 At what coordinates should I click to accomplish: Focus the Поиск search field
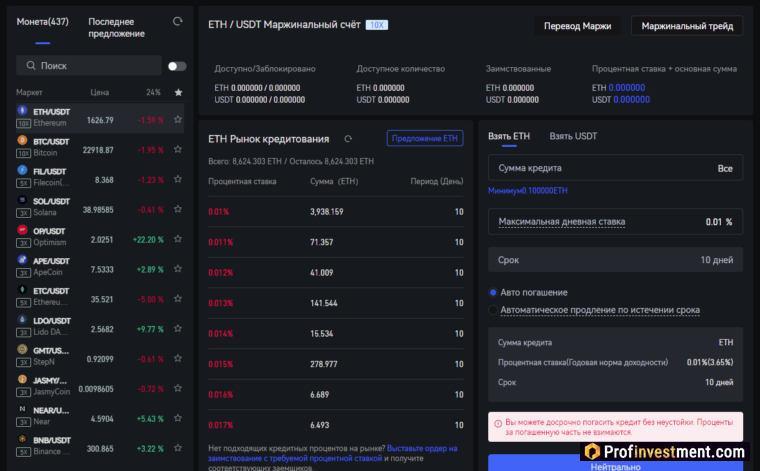pos(89,65)
